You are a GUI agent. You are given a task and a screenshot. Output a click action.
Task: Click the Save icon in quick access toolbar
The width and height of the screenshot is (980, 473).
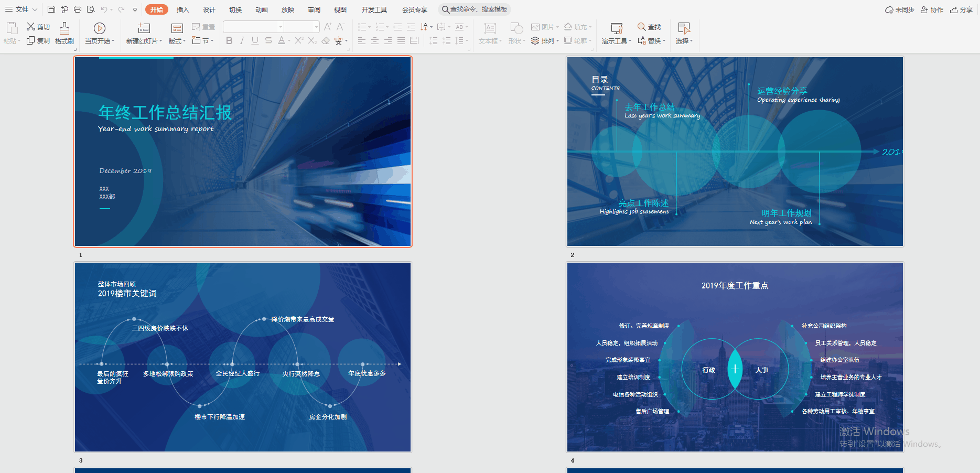pos(51,9)
